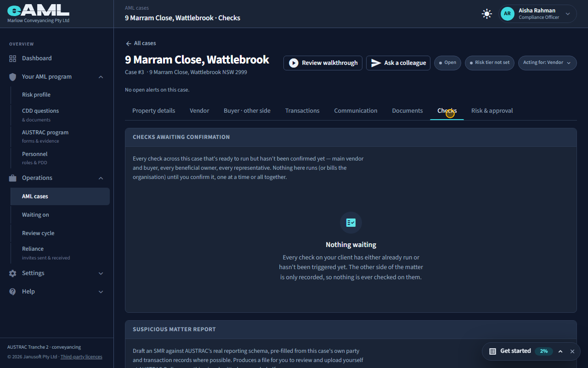Click the AML program shield icon
Viewport: 588px width, 368px height.
[13, 77]
